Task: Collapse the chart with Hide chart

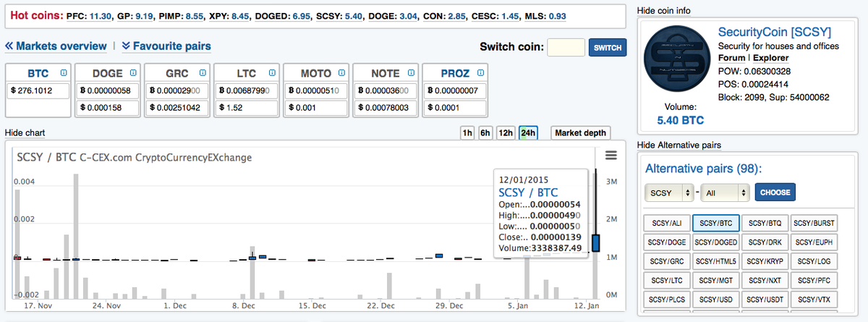Action: (x=25, y=133)
